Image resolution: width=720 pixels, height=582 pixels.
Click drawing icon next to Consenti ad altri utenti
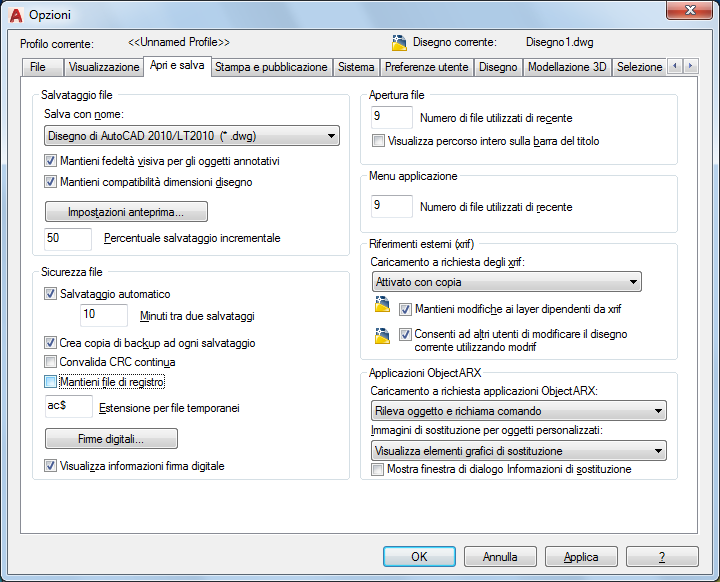pyautogui.click(x=382, y=336)
